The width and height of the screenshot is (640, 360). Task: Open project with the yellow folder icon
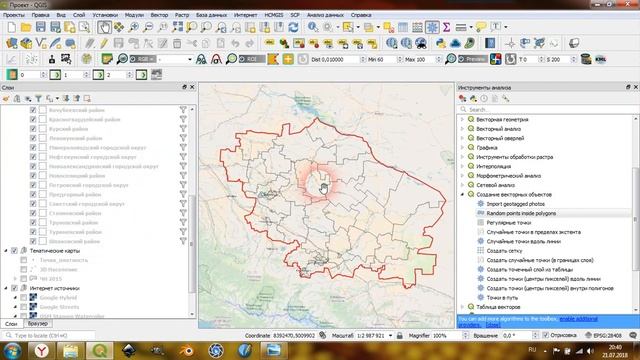coord(26,27)
